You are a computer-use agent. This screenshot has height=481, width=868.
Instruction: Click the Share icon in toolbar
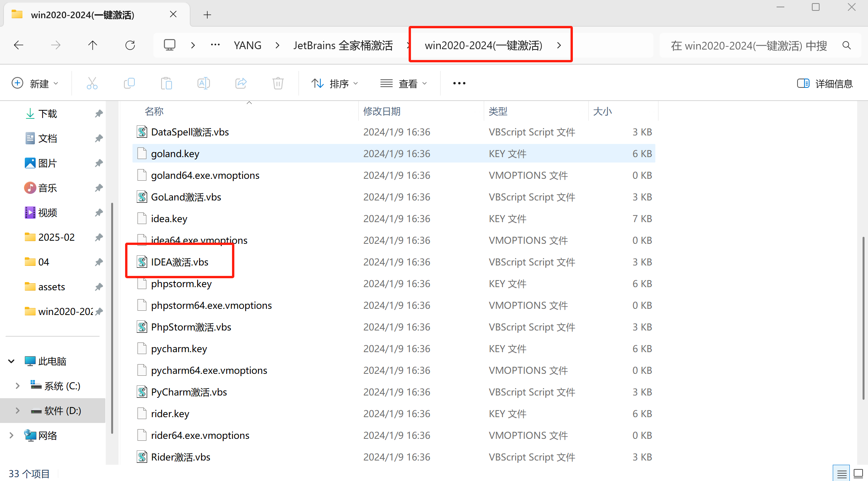pyautogui.click(x=241, y=83)
